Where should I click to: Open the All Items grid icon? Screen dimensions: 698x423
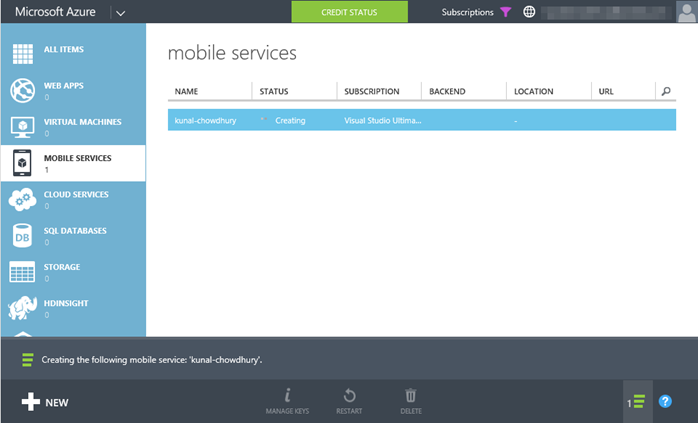tap(23, 54)
